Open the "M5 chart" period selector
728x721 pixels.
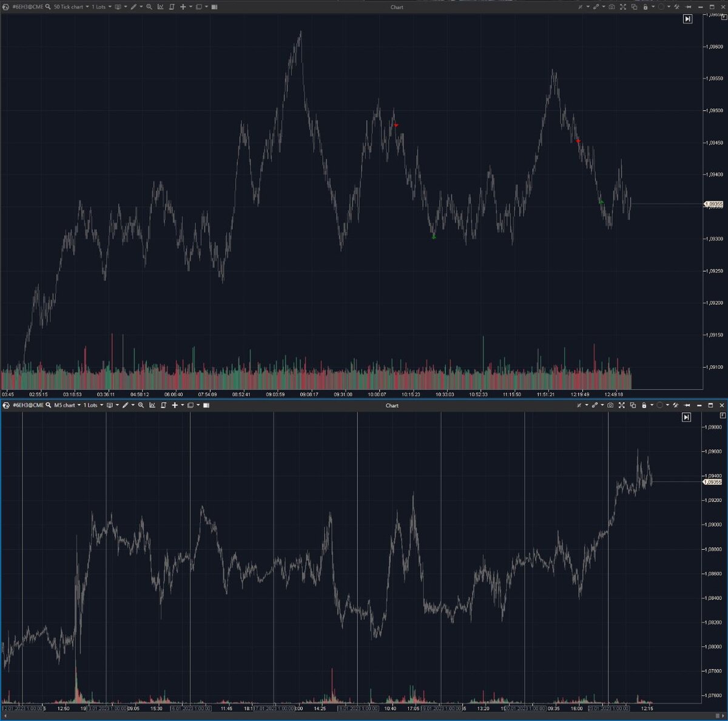tap(64, 405)
